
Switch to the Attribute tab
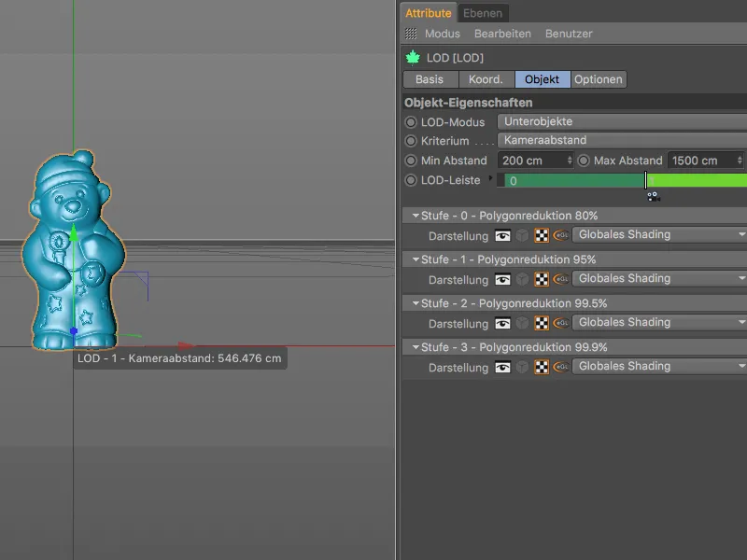click(429, 13)
